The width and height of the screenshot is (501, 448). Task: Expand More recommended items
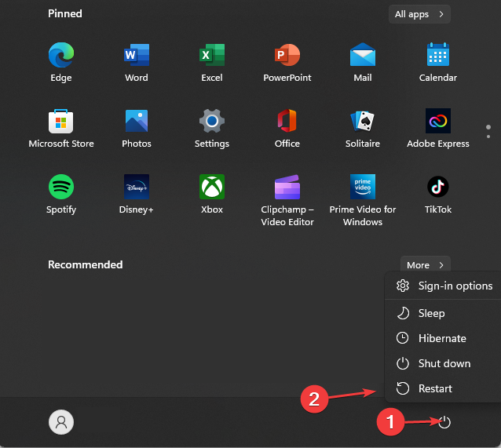click(x=426, y=264)
